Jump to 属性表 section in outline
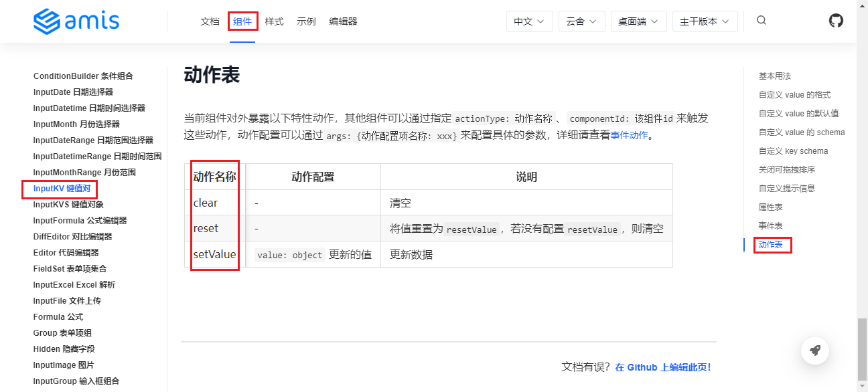The image size is (868, 392). 770,207
